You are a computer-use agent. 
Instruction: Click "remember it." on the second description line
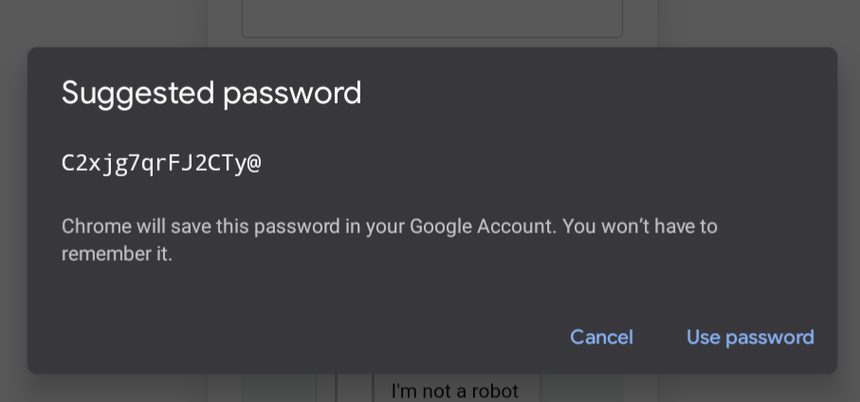point(117,254)
